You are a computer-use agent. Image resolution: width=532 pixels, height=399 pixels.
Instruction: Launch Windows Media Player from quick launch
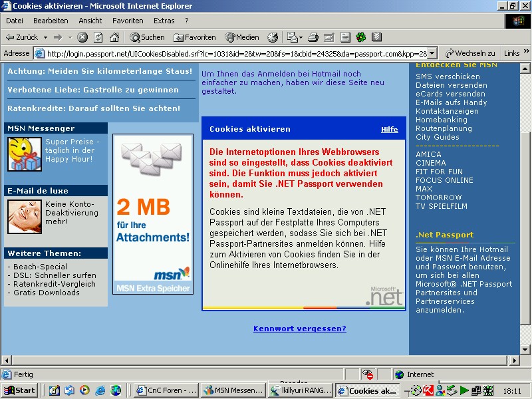tap(85, 390)
